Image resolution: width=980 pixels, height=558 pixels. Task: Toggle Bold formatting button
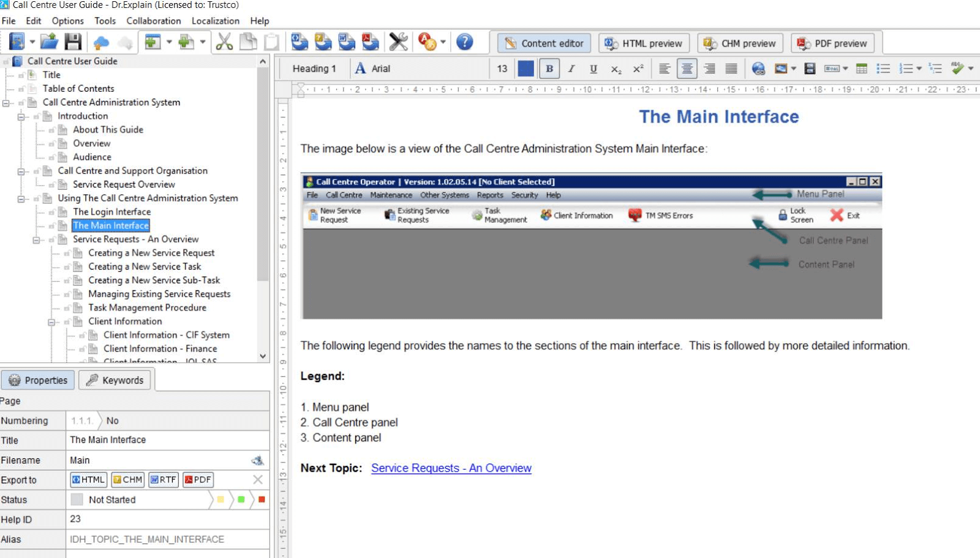click(x=549, y=69)
